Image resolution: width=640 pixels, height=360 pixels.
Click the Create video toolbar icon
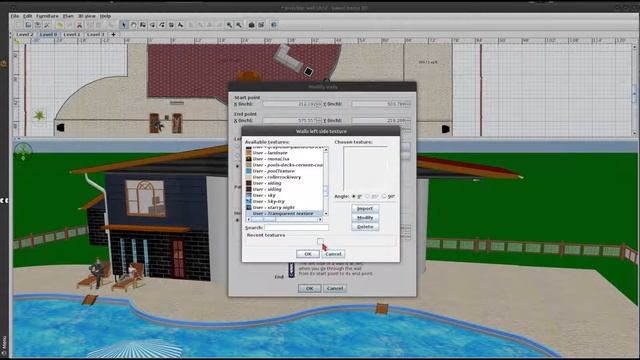(x=261, y=25)
